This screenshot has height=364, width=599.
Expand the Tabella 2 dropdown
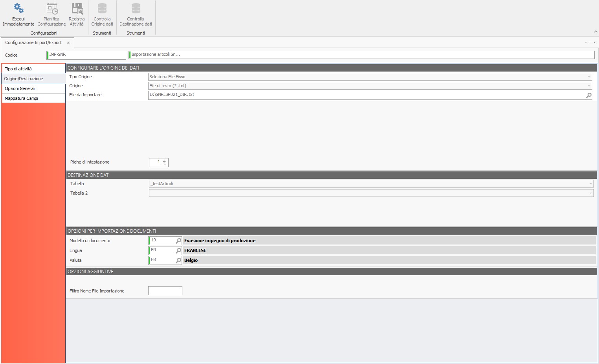pyautogui.click(x=590, y=193)
